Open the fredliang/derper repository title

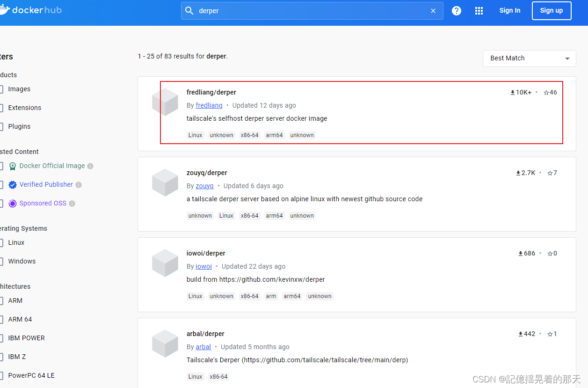pos(211,92)
